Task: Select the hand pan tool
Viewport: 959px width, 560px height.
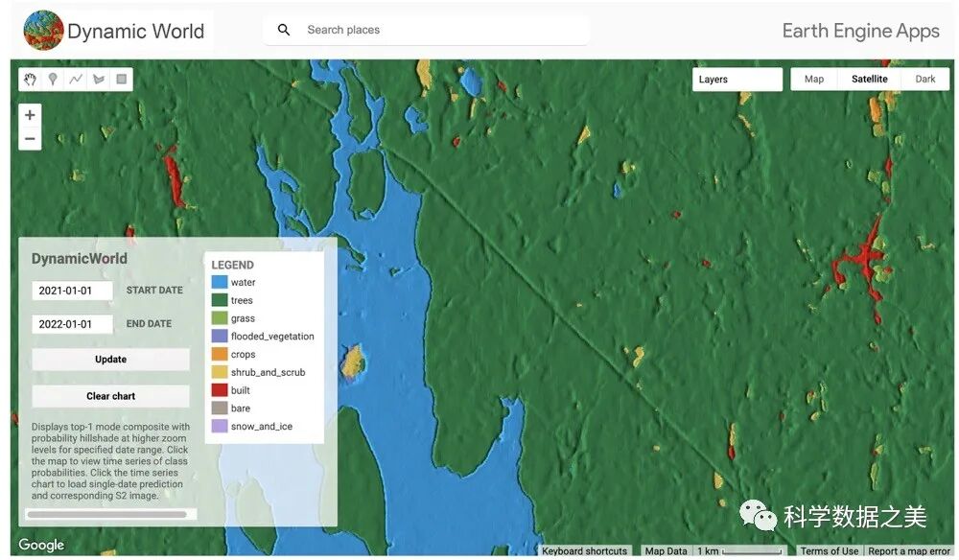Action: point(31,80)
